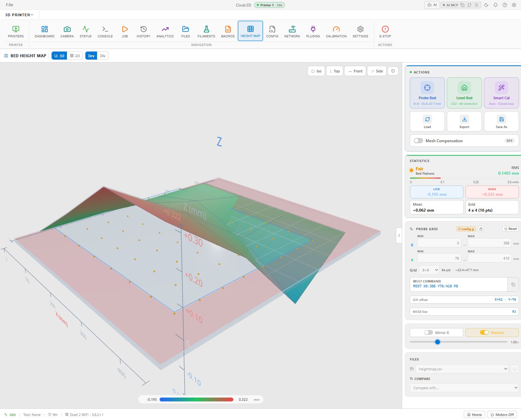Open the Macros page

(x=228, y=32)
